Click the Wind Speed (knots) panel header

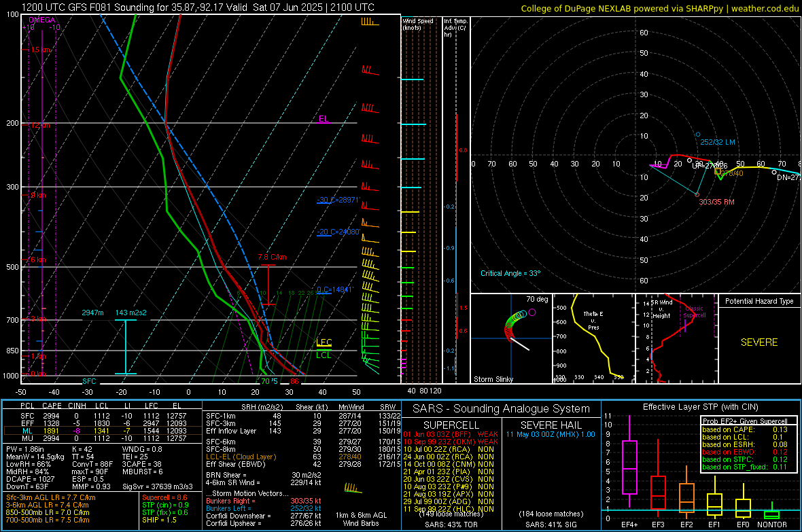(x=418, y=24)
